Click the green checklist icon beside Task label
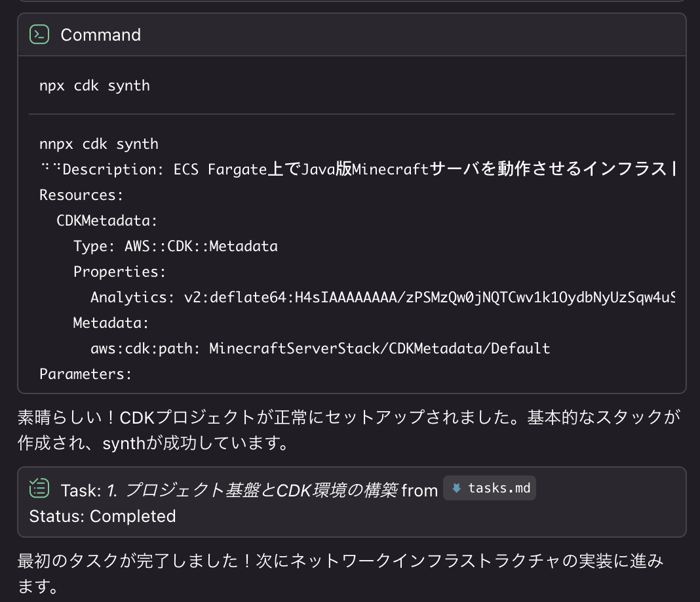Viewport: 700px width, 602px height. click(39, 488)
